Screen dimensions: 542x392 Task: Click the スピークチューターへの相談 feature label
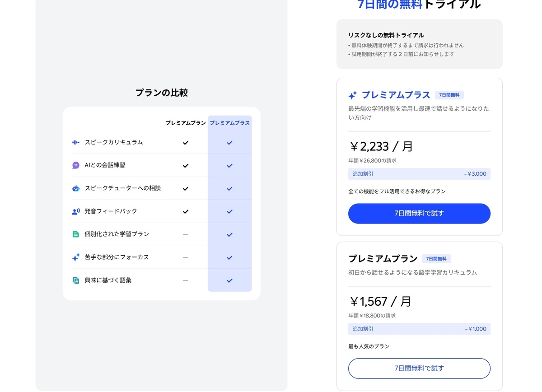(x=123, y=188)
